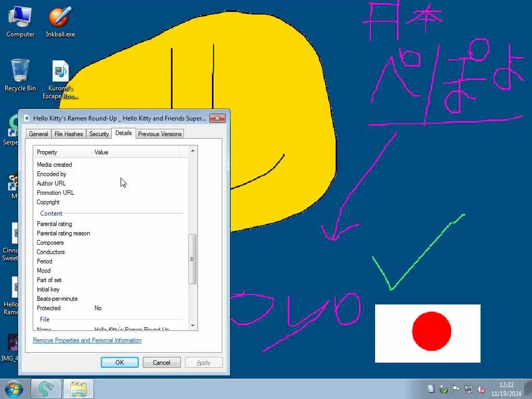The height and width of the screenshot is (399, 532).
Task: Click the Cancel button
Action: pyautogui.click(x=162, y=362)
